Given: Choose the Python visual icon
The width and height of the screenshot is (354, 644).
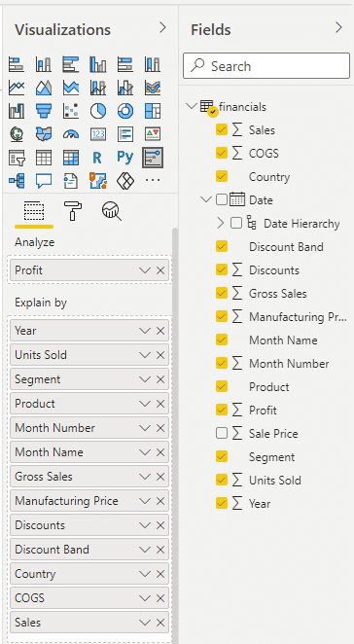Looking at the screenshot, I should pyautogui.click(x=125, y=158).
